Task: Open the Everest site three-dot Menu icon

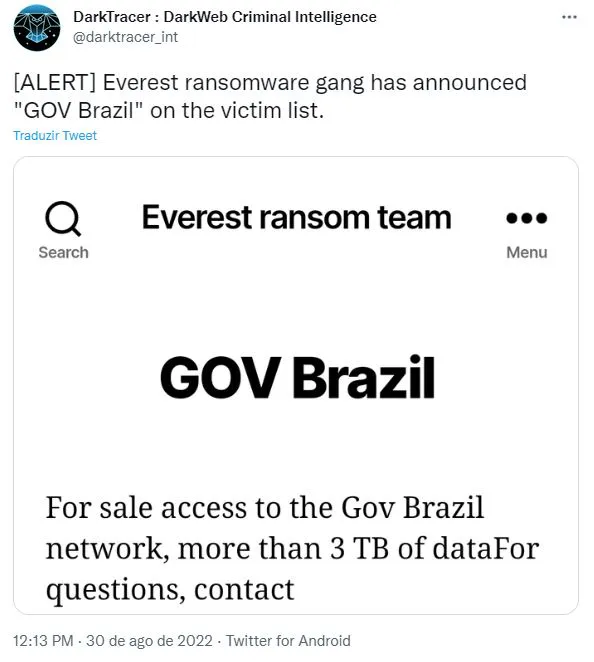Action: (526, 218)
